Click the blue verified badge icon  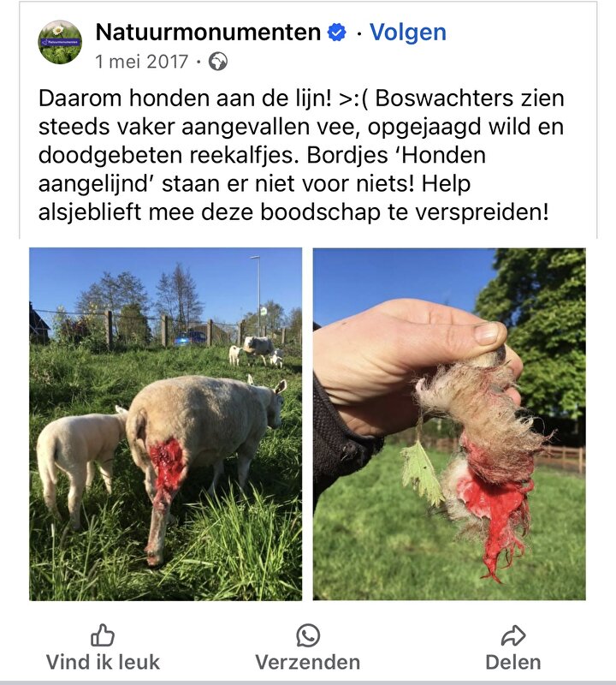point(336,33)
